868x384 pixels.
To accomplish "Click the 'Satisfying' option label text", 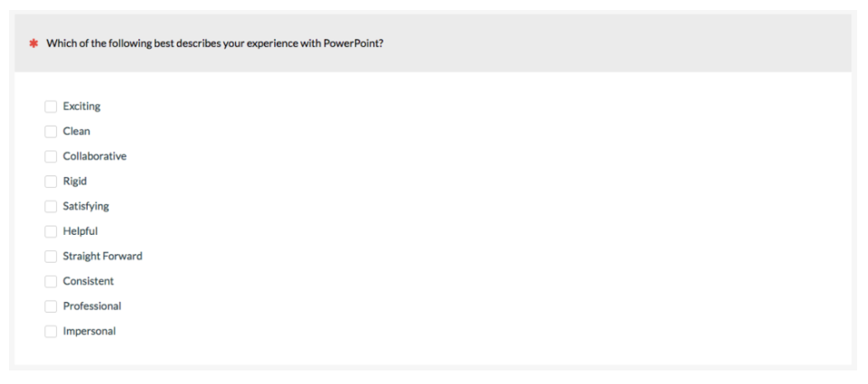I will tap(86, 206).
